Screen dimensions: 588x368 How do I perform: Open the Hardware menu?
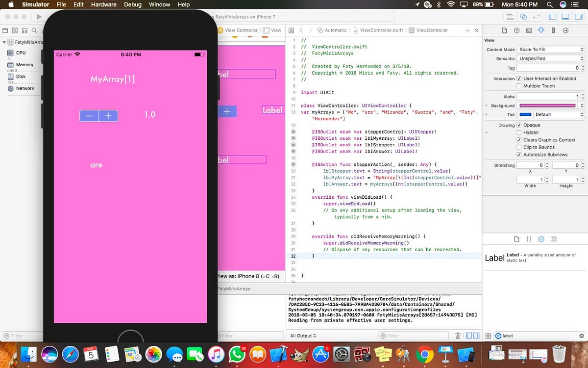tap(104, 4)
